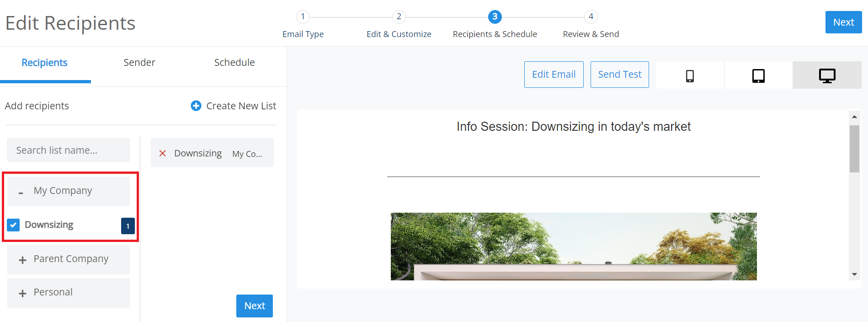Expand the Personal list group

[22, 293]
